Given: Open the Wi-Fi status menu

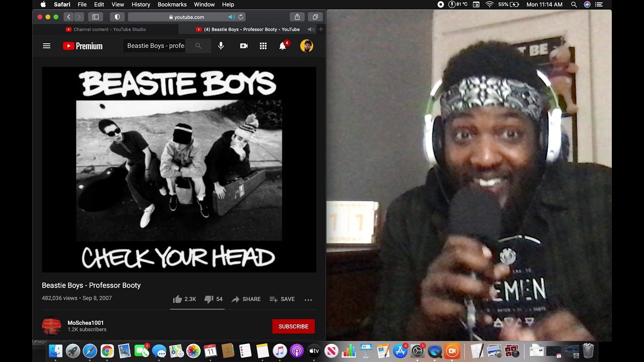Looking at the screenshot, I should (490, 5).
